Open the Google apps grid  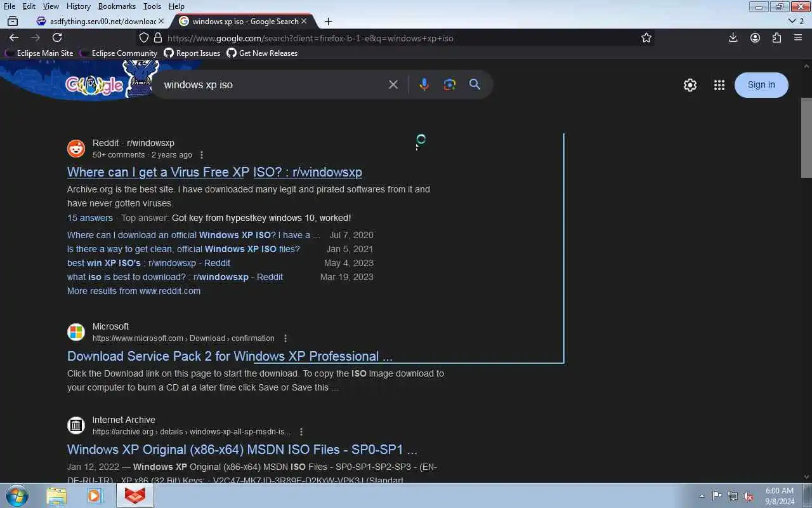[x=719, y=85]
